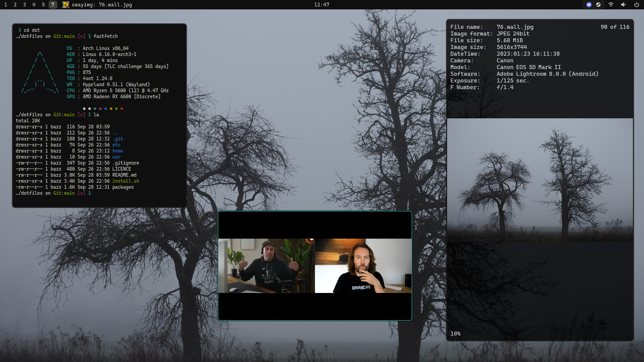
Task: Click the foggy trees image preview
Action: pyautogui.click(x=540, y=180)
